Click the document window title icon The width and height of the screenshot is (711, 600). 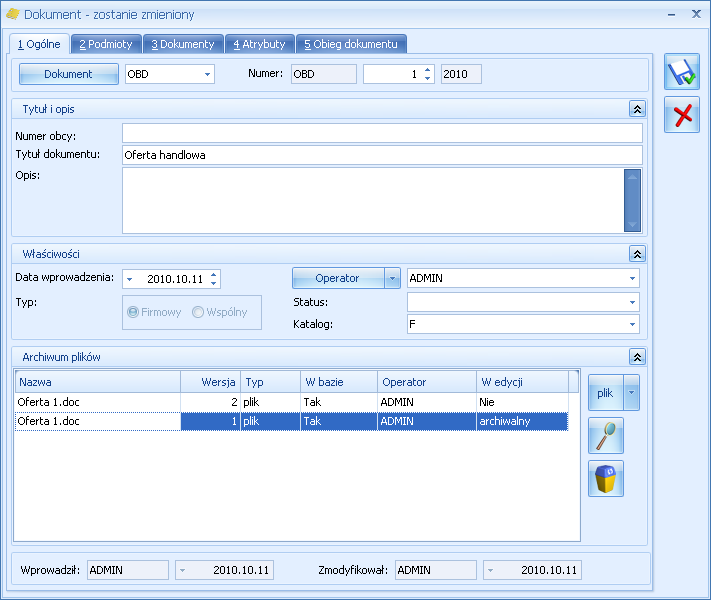click(x=13, y=14)
